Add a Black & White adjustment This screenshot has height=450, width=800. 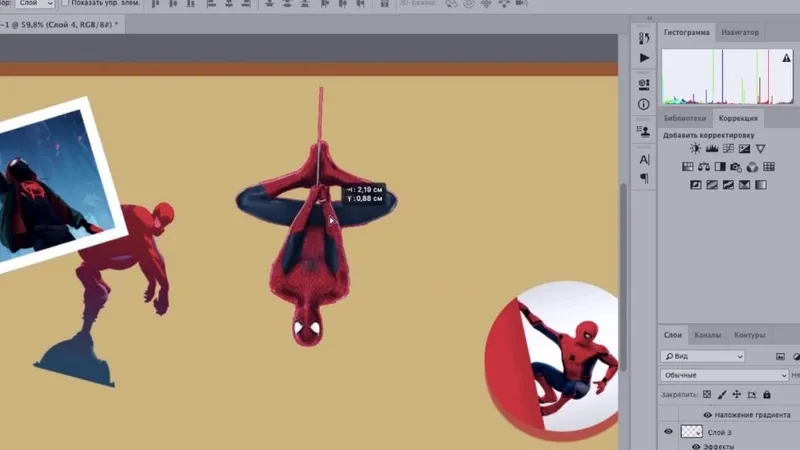tap(720, 167)
